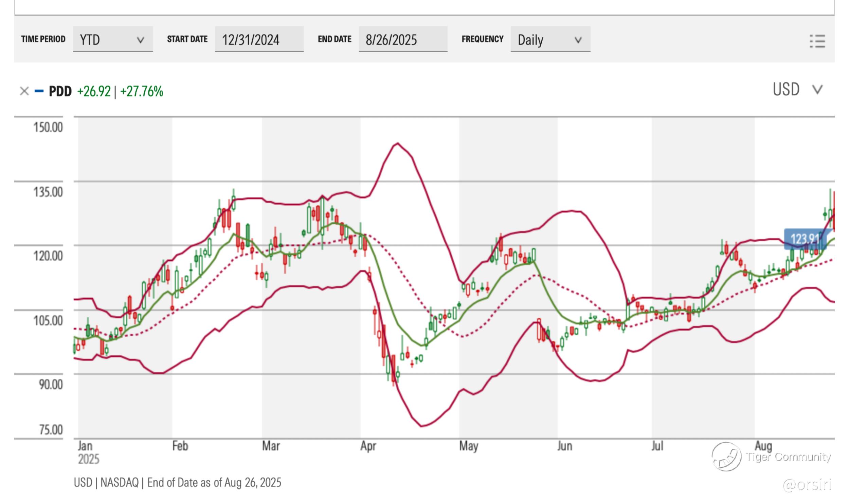Remove PDD ticker with X icon
Image resolution: width=849 pixels, height=504 pixels.
(x=24, y=91)
